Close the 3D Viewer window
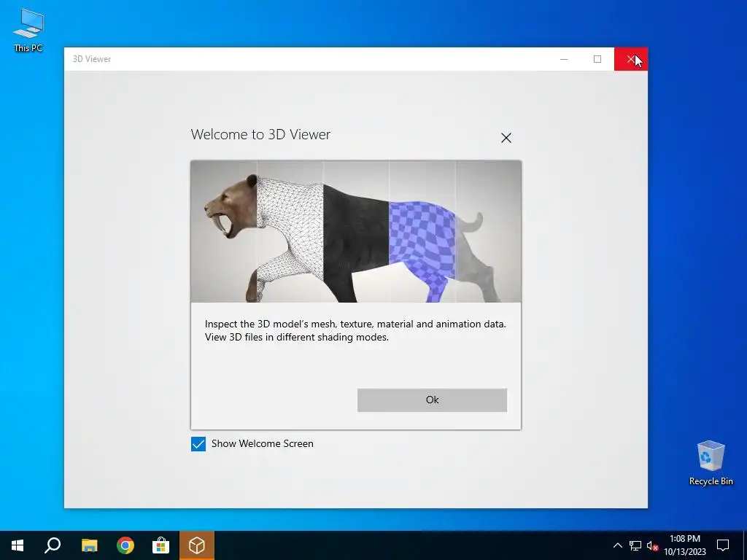The width and height of the screenshot is (747, 560). click(x=631, y=59)
